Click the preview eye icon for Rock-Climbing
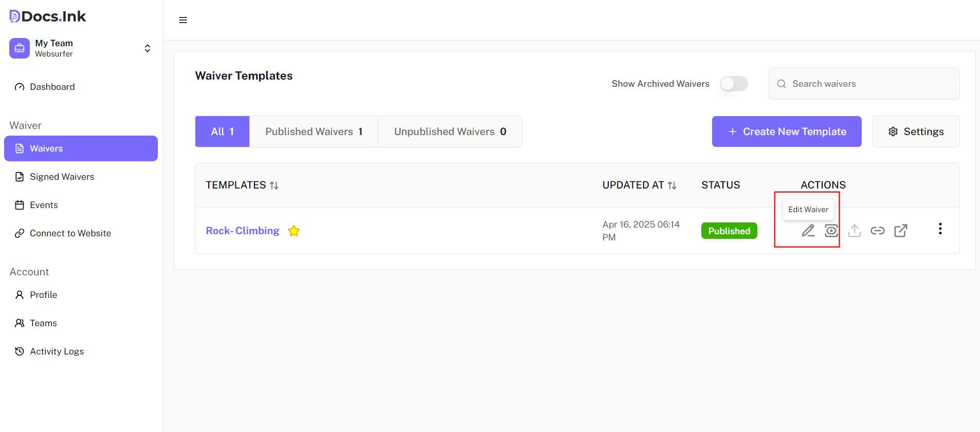 click(831, 231)
